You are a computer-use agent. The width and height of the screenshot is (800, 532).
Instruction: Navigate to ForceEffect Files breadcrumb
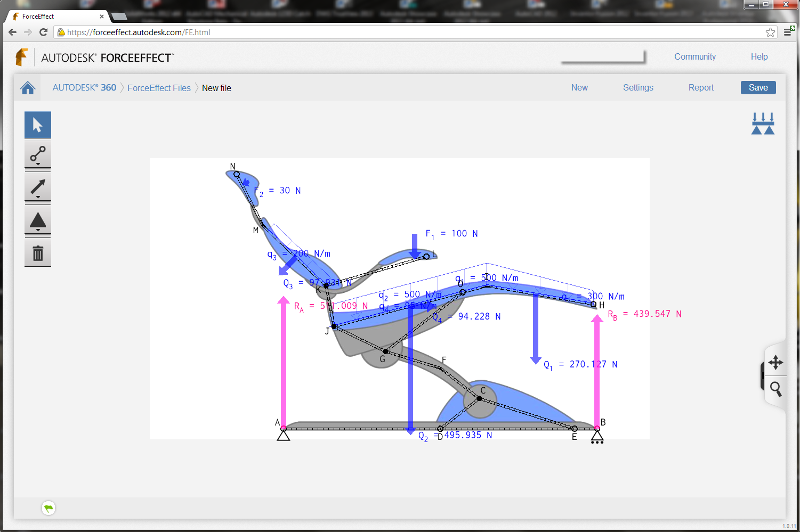tap(159, 88)
